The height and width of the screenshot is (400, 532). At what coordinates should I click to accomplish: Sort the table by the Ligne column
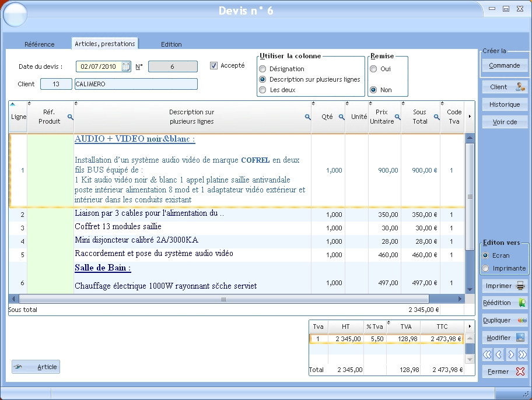18,117
